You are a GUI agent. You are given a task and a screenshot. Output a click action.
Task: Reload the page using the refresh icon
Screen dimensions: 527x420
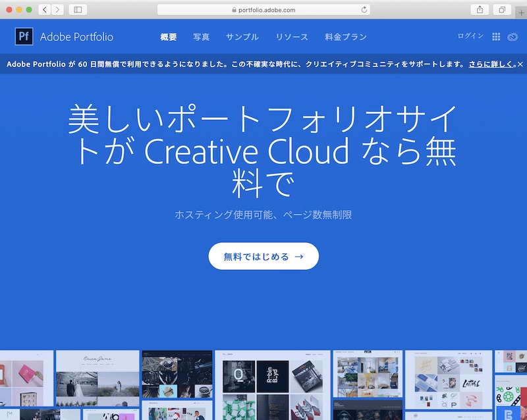click(x=362, y=9)
